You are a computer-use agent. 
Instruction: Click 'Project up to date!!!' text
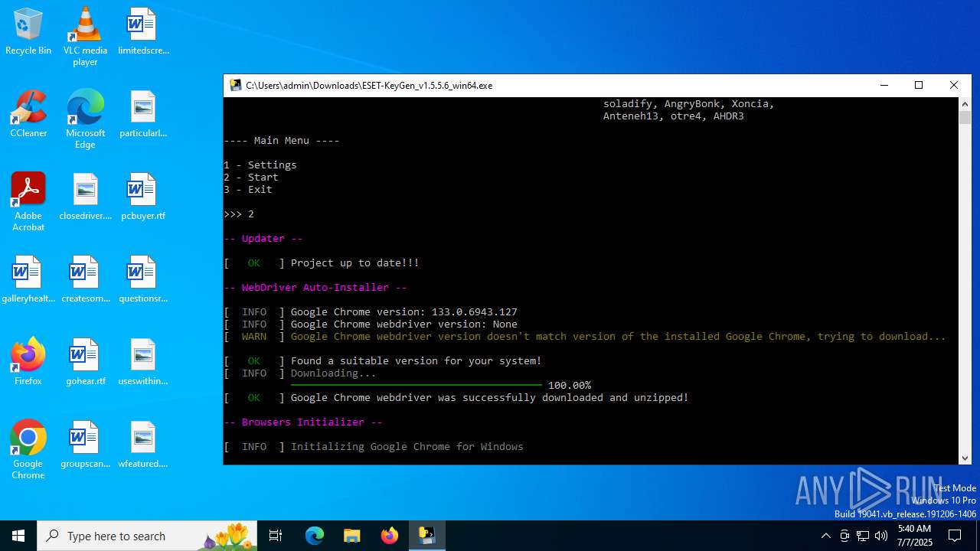(x=354, y=263)
